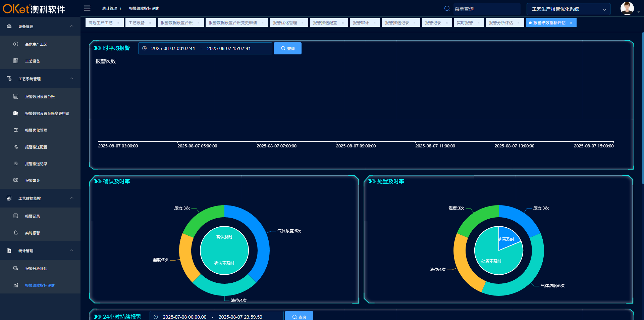The height and width of the screenshot is (320, 644).
Task: Click the search magnifier icon in header
Action: point(447,9)
